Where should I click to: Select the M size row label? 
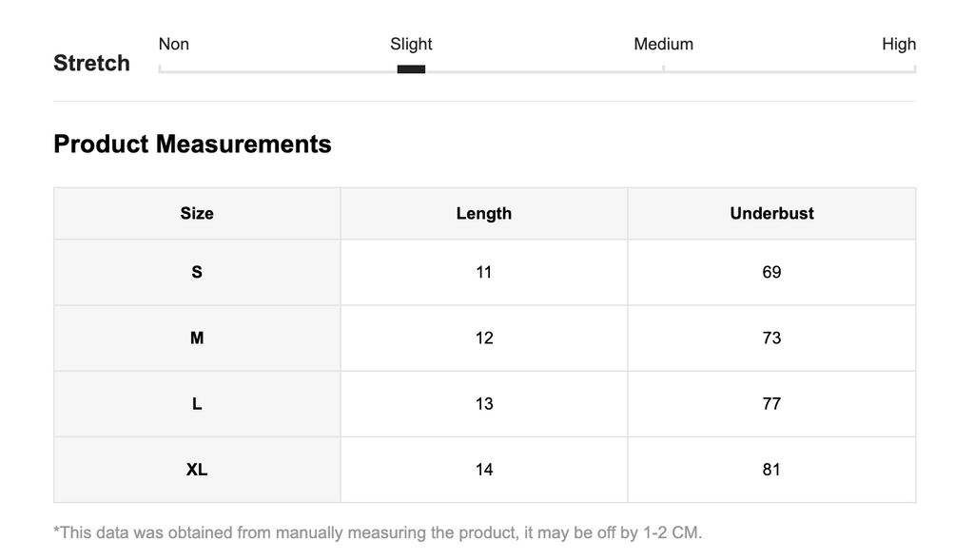197,338
